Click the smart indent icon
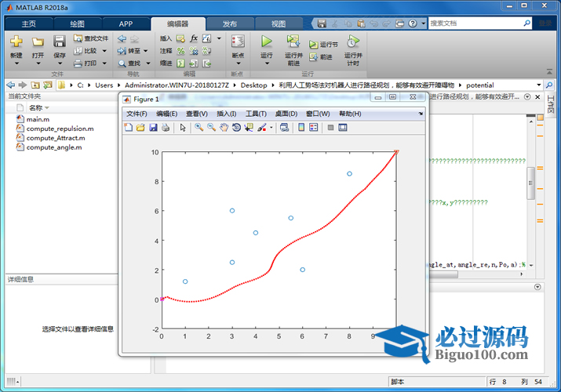Viewport: 561px width, 392px height. pyautogui.click(x=180, y=64)
